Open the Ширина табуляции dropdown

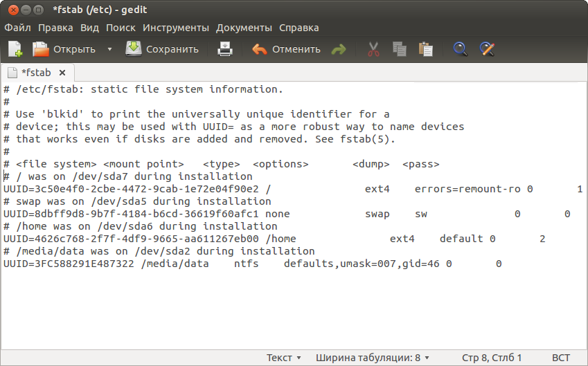click(373, 358)
